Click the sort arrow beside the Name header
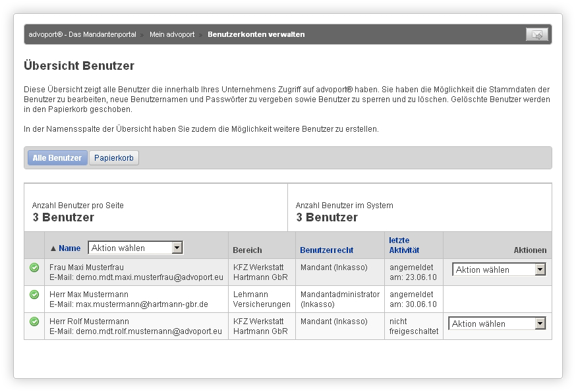The height and width of the screenshot is (392, 576). pyautogui.click(x=53, y=249)
